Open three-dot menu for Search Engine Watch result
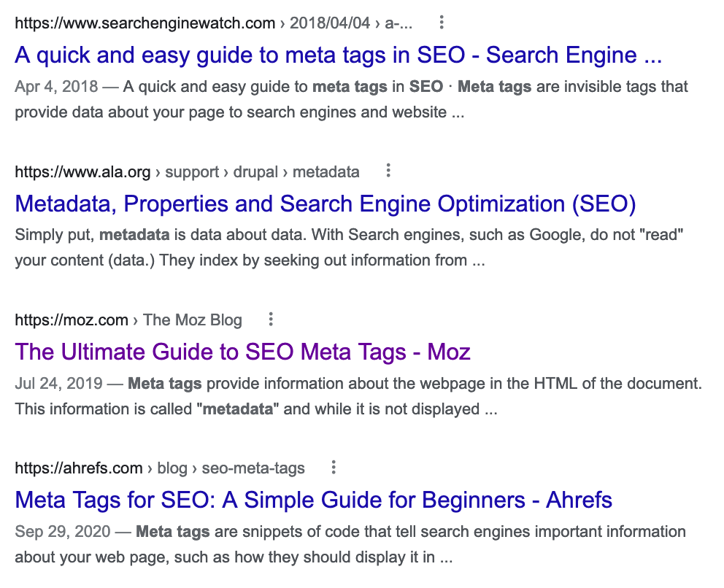The height and width of the screenshot is (588, 724). click(442, 23)
